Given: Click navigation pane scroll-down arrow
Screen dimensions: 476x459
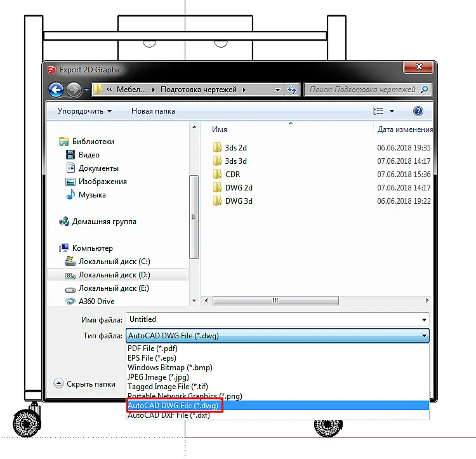Looking at the screenshot, I should click(x=194, y=300).
